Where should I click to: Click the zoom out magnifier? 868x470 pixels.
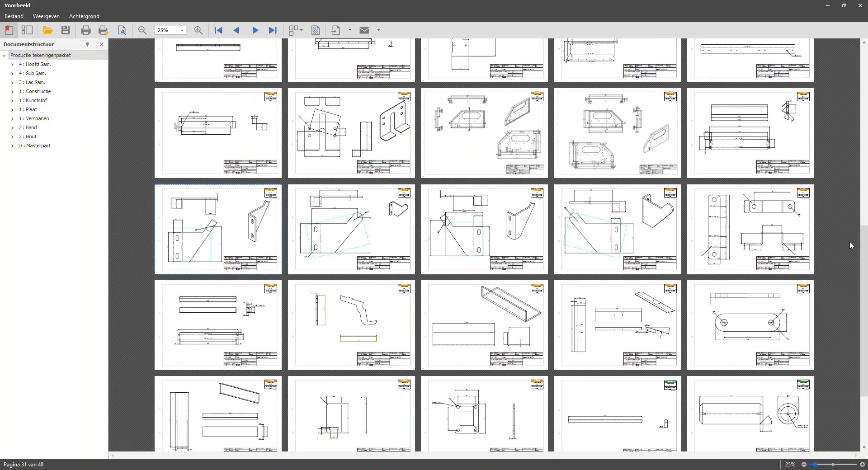142,30
